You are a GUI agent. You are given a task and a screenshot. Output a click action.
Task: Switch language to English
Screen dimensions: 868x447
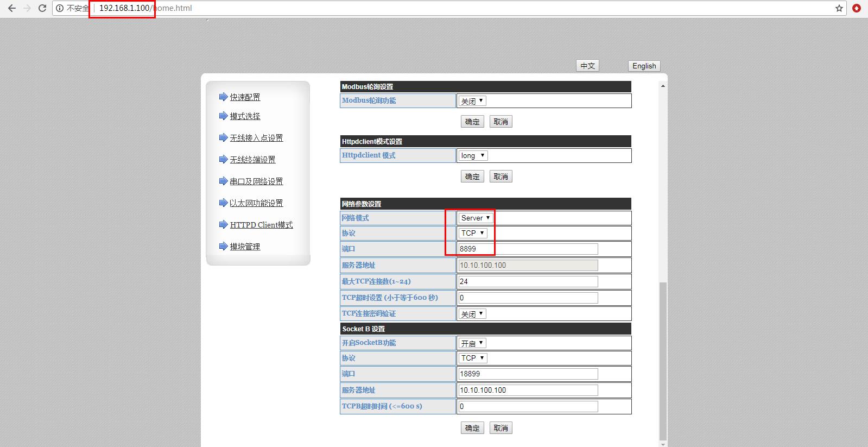pyautogui.click(x=644, y=66)
